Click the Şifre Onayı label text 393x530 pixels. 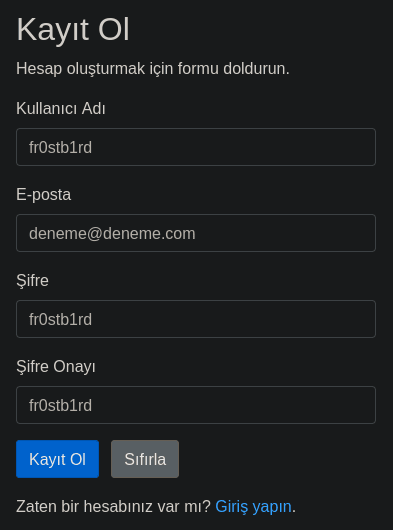(56, 367)
